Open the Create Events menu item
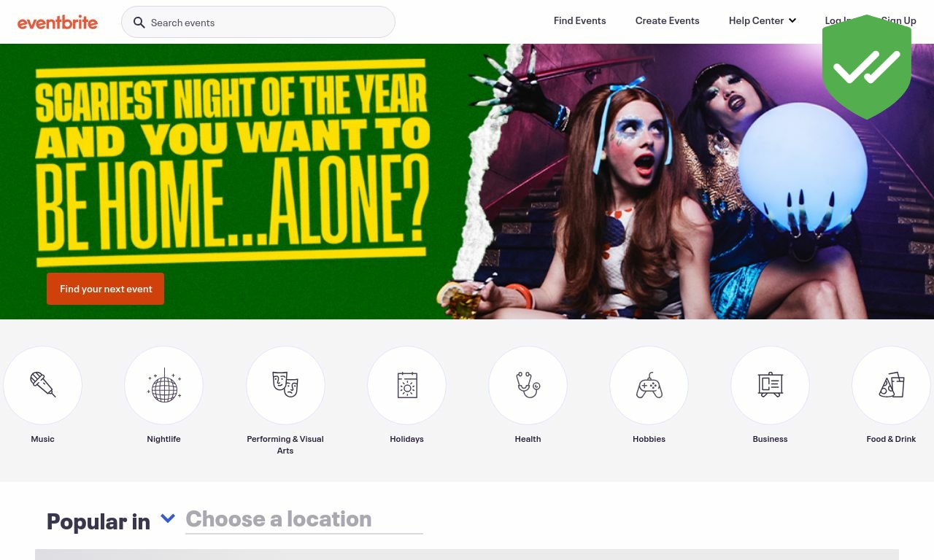Screen dimensions: 934x560 click(667, 20)
